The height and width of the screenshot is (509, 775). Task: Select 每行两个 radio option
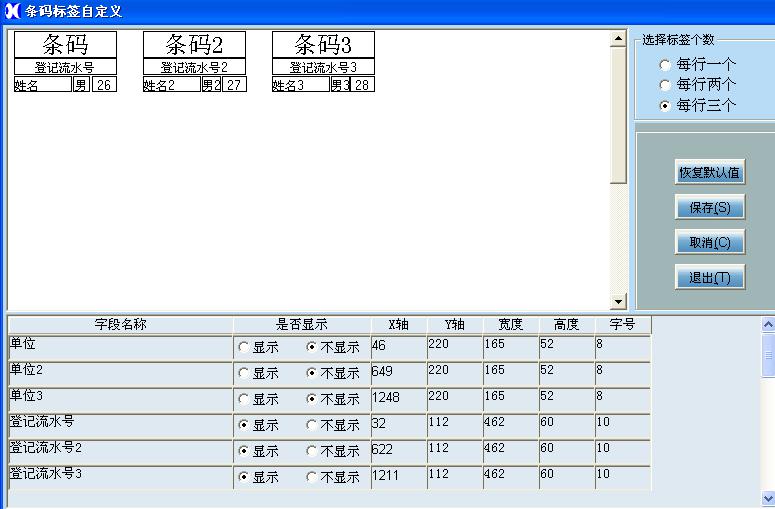point(665,85)
